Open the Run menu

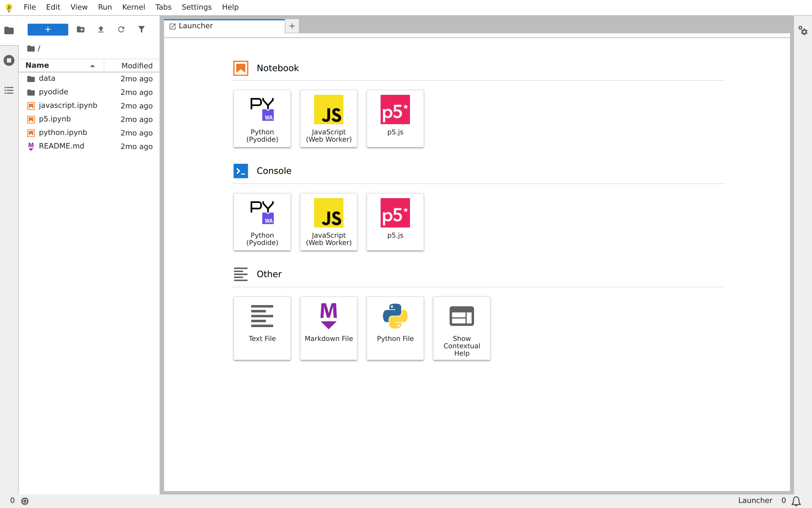point(105,7)
